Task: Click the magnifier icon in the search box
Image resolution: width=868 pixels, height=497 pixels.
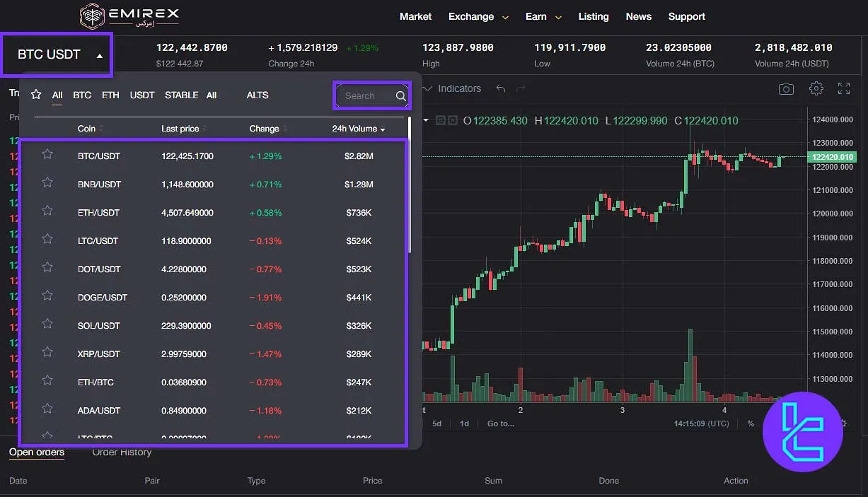Action: (400, 95)
